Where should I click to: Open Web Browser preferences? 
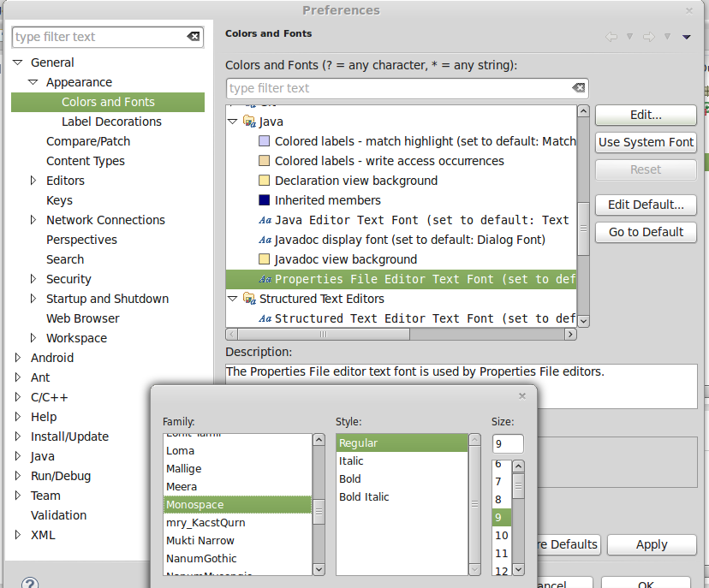tap(83, 318)
